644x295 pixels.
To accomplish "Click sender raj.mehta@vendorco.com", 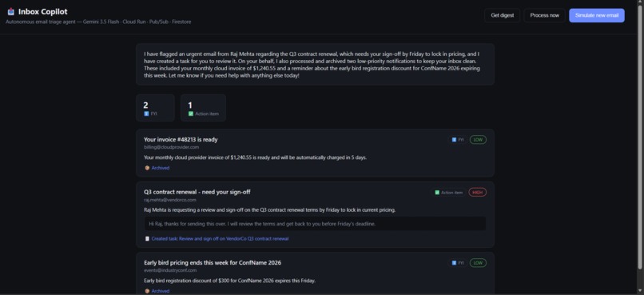I will pos(170,200).
